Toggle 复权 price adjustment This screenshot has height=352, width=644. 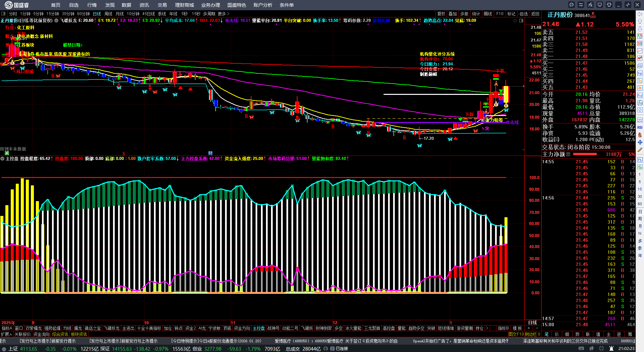[x=441, y=14]
